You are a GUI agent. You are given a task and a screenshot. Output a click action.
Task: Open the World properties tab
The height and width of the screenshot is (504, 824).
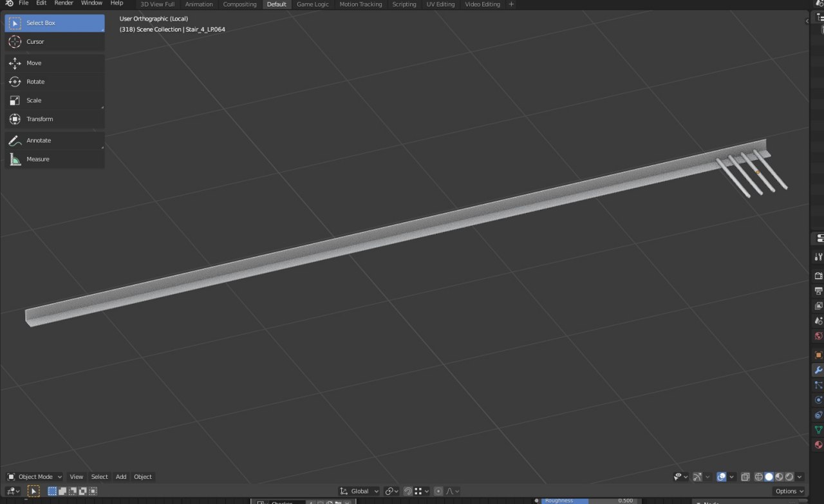click(x=818, y=336)
